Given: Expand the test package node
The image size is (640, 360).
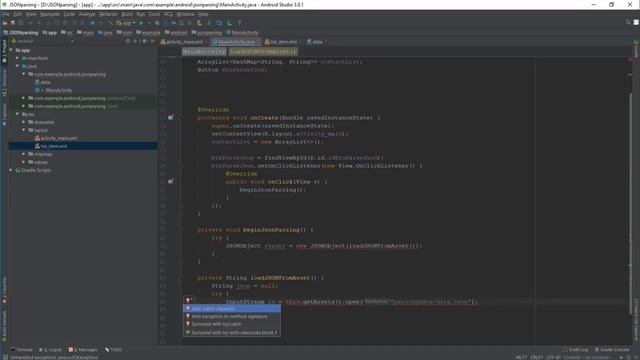Looking at the screenshot, I should 24,106.
